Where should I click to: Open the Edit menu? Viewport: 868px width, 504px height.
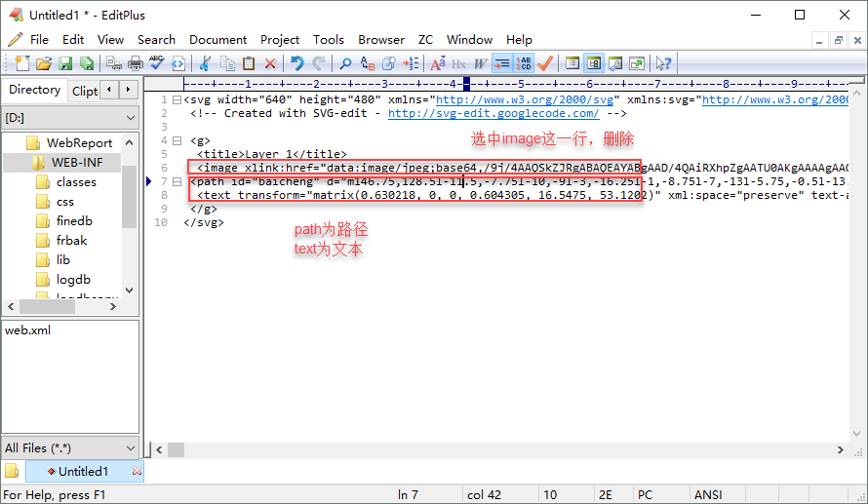click(73, 40)
